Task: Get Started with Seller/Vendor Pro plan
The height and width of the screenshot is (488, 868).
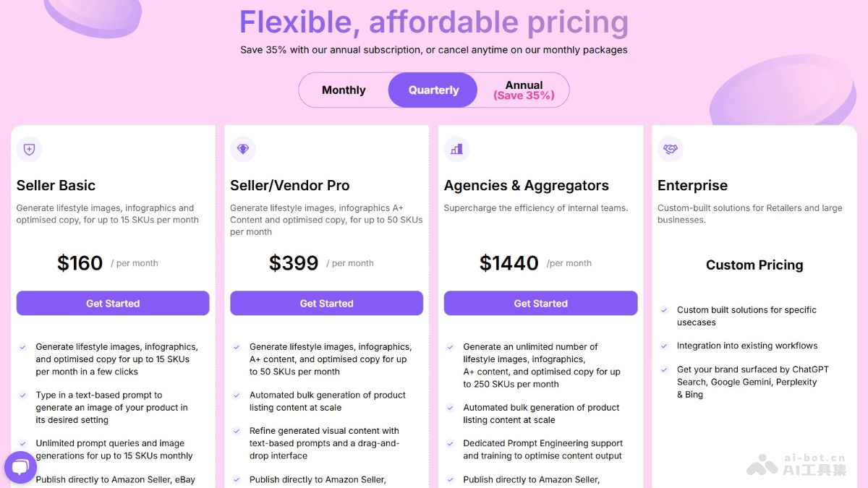Action: [x=326, y=304]
